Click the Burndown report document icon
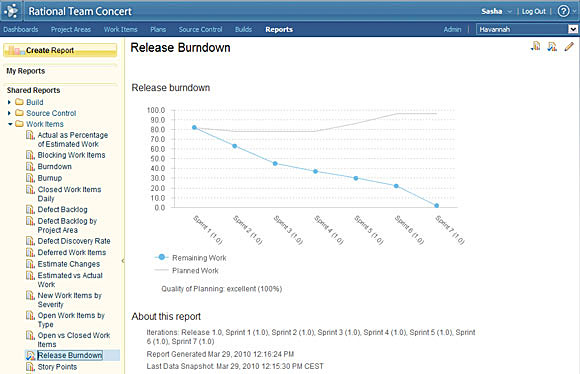This screenshot has width=580, height=374. tap(30, 166)
